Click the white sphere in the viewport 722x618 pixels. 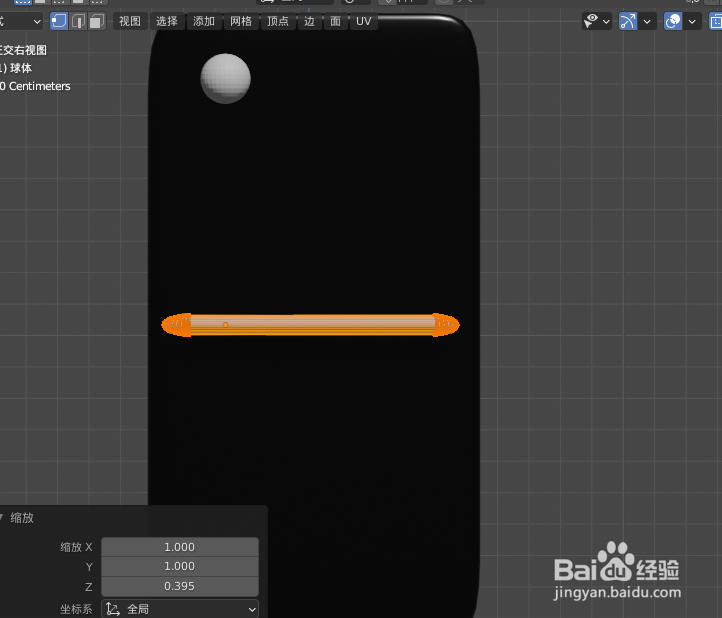pyautogui.click(x=226, y=78)
